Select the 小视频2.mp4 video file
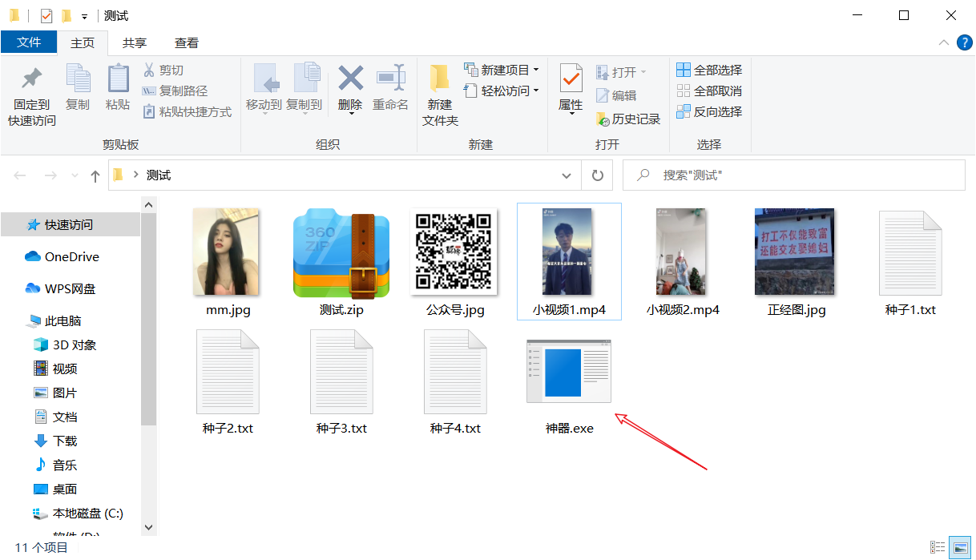This screenshot has width=976, height=560. tap(683, 252)
